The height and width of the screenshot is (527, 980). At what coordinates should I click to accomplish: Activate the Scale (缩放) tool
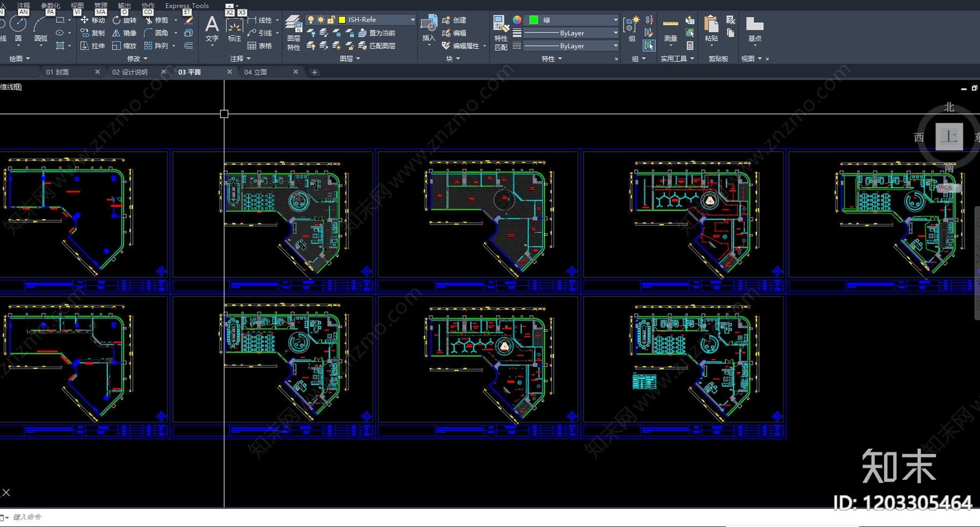tap(124, 46)
